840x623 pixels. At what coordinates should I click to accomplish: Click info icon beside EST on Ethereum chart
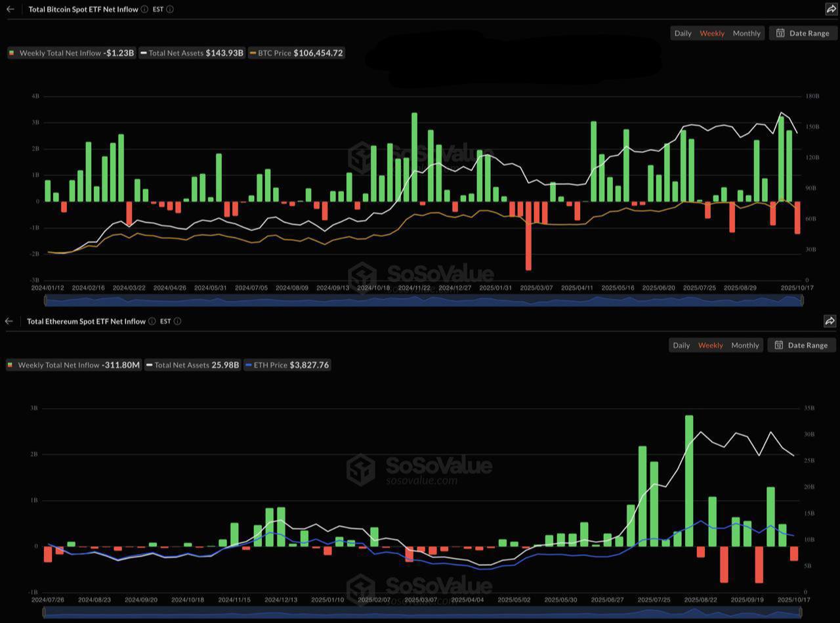[x=177, y=321]
